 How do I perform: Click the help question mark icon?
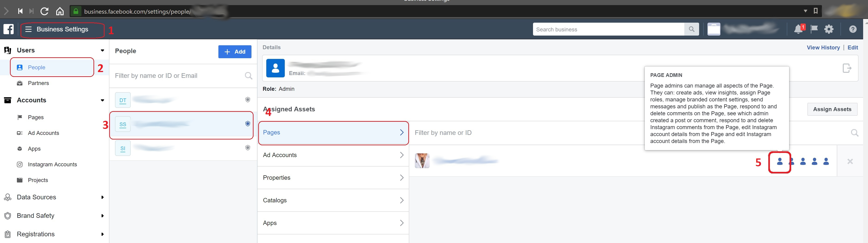pyautogui.click(x=852, y=29)
